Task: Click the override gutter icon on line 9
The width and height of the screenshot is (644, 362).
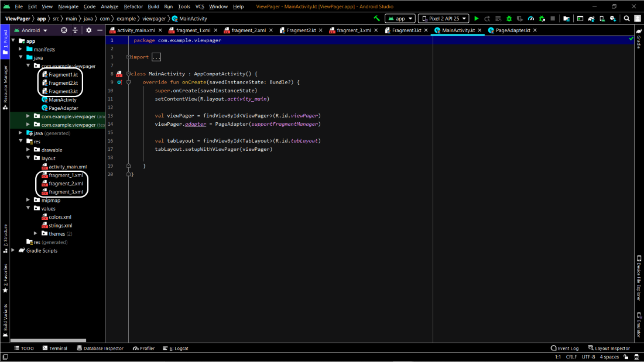Action: (x=119, y=82)
